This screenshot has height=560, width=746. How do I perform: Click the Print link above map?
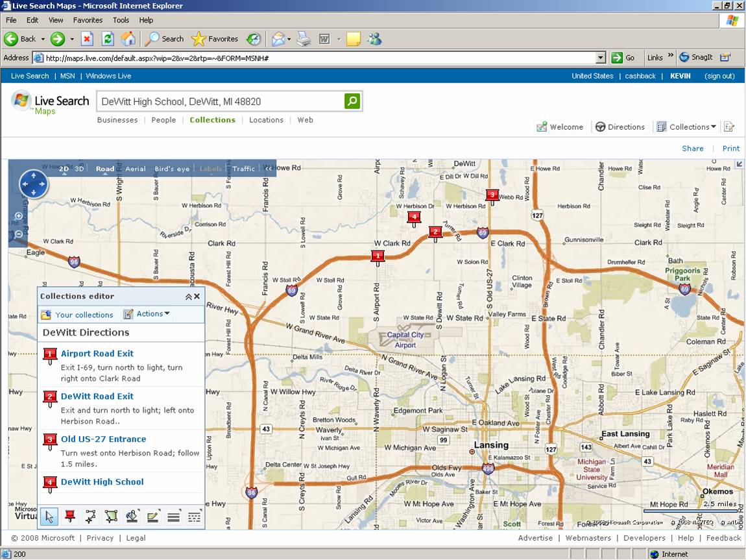[731, 149]
